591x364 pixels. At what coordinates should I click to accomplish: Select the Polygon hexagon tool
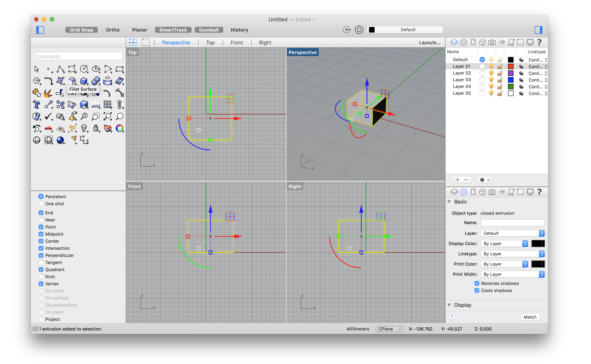(x=37, y=81)
